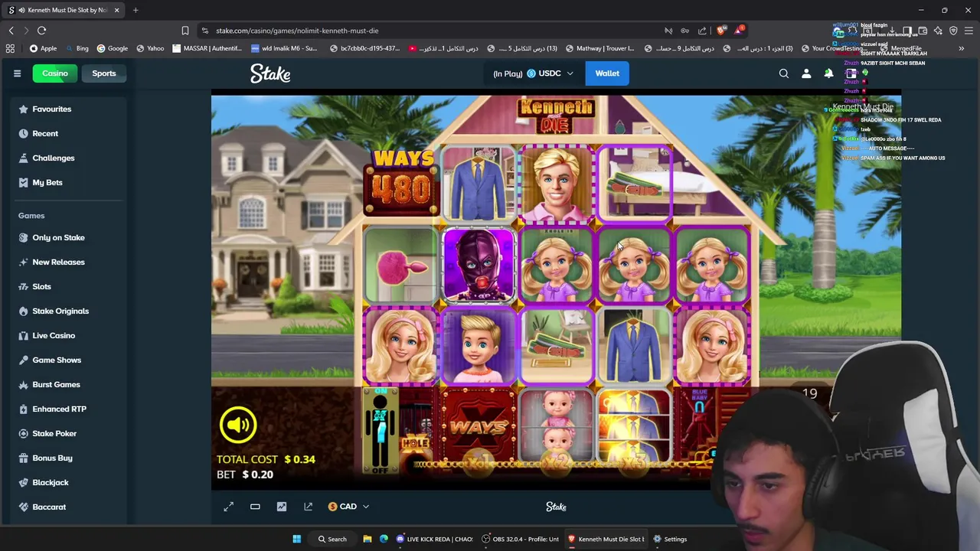The width and height of the screenshot is (980, 551).
Task: Open File Explorer from taskbar
Action: tap(367, 539)
